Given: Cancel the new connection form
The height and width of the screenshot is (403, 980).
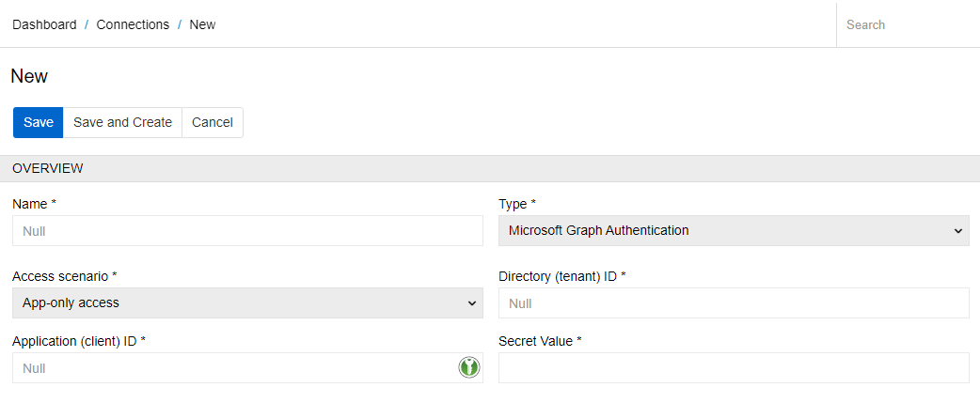Looking at the screenshot, I should pos(212,122).
